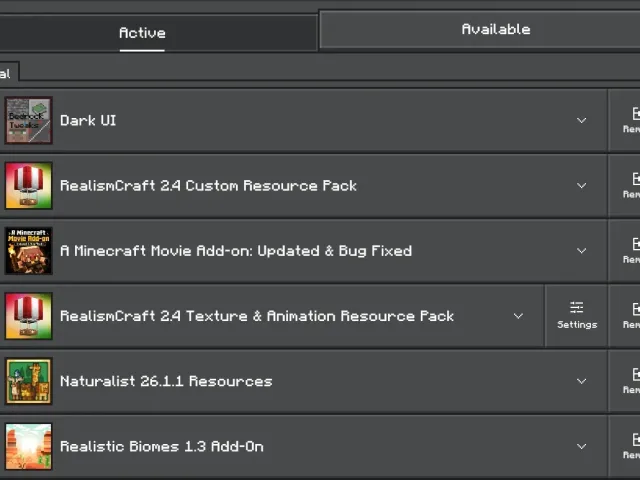This screenshot has width=640, height=480.
Task: Click the Minecraft Movie Add-on thumbnail
Action: point(29,251)
